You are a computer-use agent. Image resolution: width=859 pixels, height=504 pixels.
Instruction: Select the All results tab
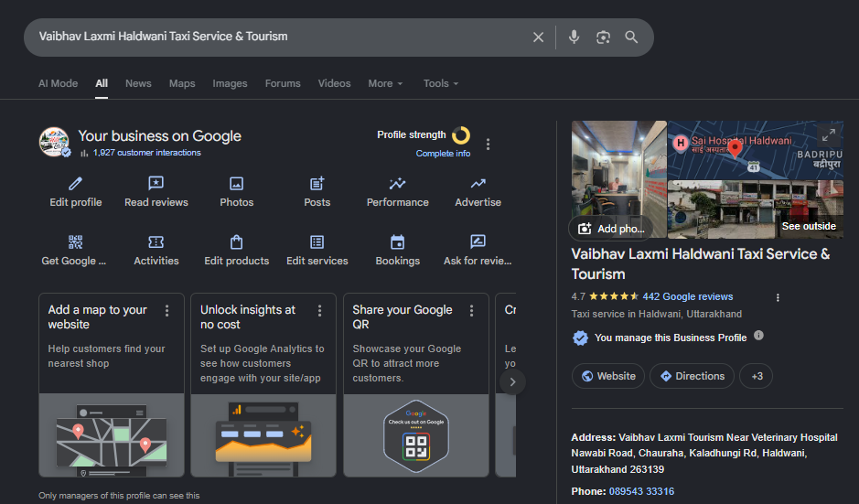pyautogui.click(x=102, y=83)
